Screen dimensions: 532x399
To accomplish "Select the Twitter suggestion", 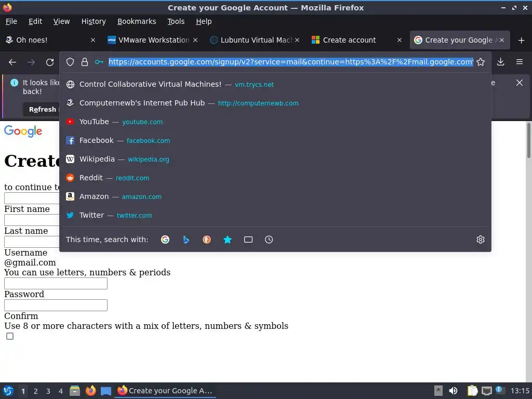I will [275, 215].
